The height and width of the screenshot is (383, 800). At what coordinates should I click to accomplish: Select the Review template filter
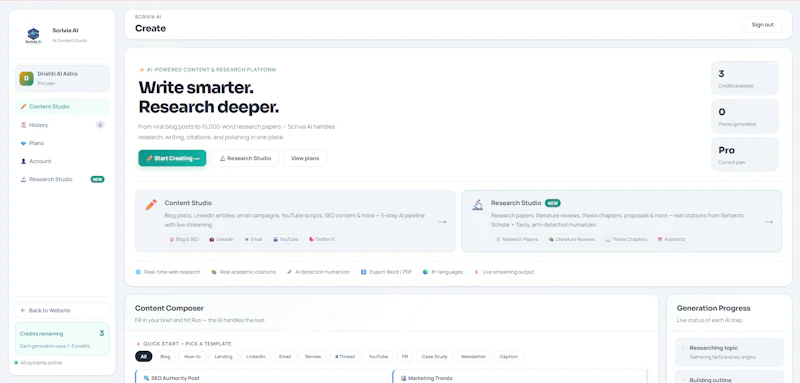(313, 356)
